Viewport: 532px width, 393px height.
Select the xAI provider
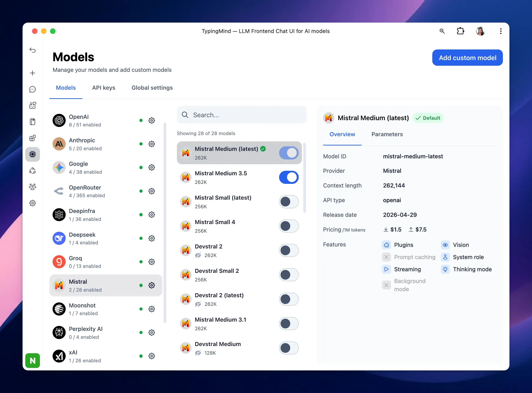pyautogui.click(x=106, y=356)
